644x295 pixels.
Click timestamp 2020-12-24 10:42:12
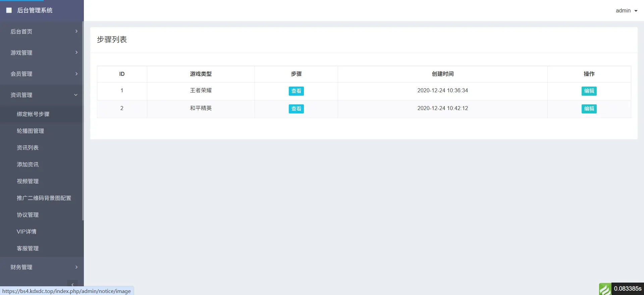pos(442,108)
